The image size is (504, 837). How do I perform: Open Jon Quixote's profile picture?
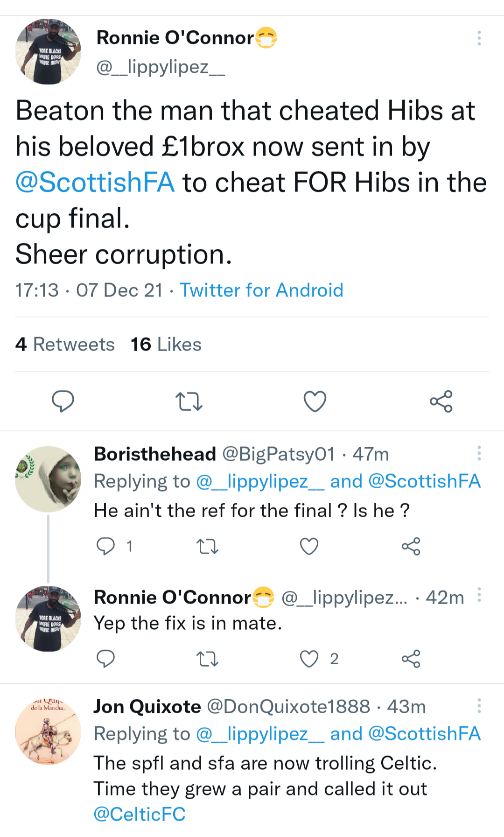pos(48,731)
